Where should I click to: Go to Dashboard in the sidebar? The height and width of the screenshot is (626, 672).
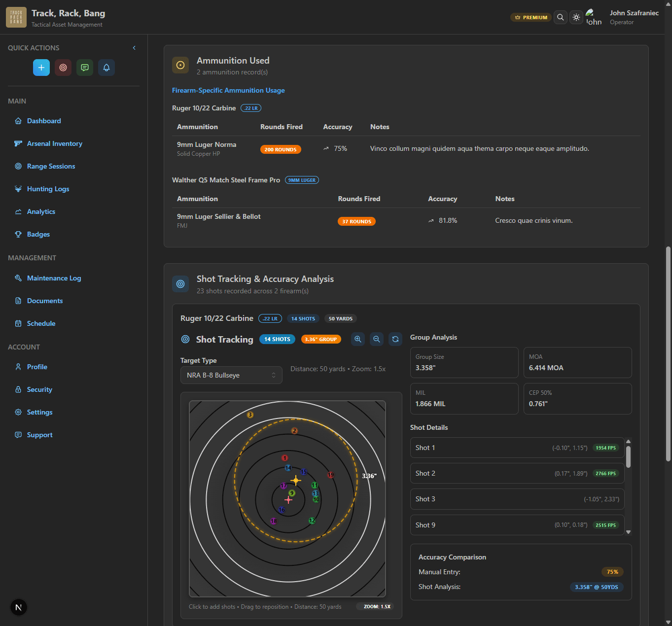pos(44,121)
